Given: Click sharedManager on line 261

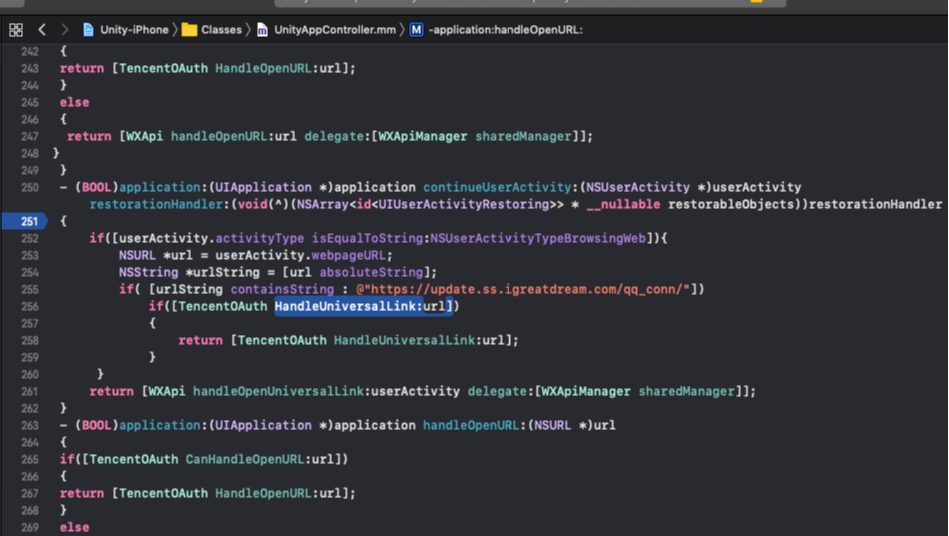Looking at the screenshot, I should pos(687,391).
